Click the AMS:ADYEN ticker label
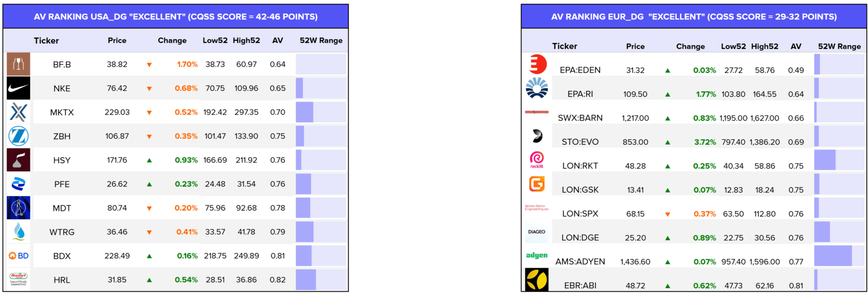The image size is (868, 293). point(580,261)
